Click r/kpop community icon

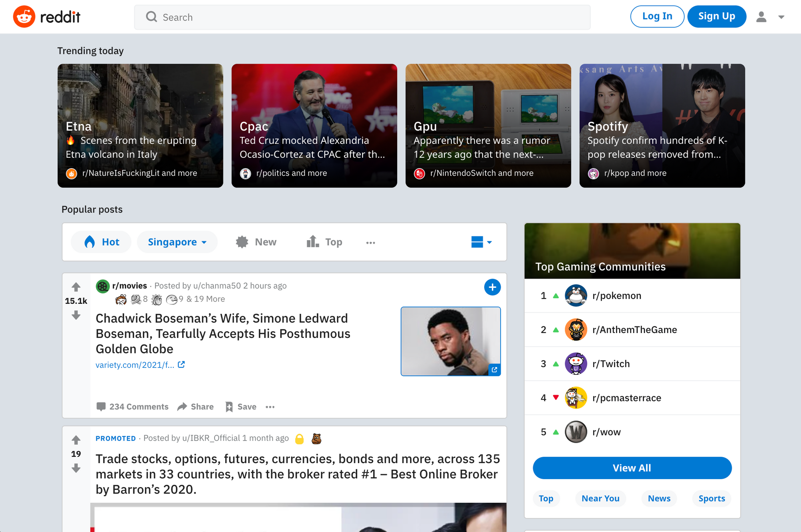pos(593,173)
